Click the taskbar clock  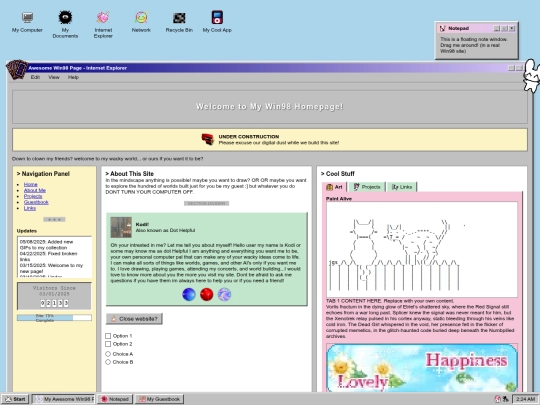[x=526, y=399]
